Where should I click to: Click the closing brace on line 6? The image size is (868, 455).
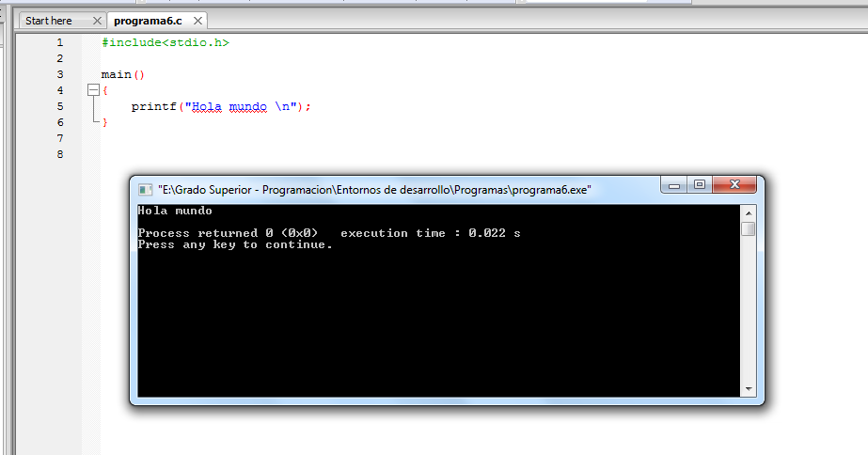105,122
